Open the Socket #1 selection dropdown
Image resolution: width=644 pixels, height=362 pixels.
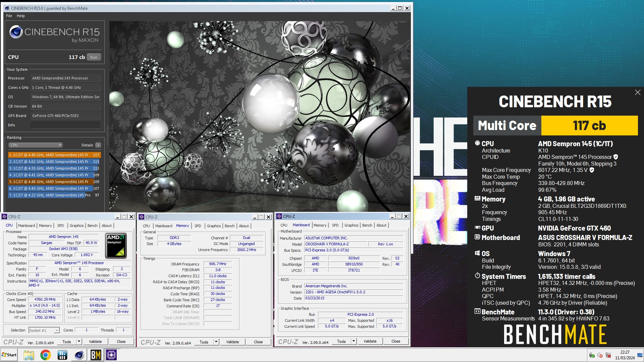(44, 330)
